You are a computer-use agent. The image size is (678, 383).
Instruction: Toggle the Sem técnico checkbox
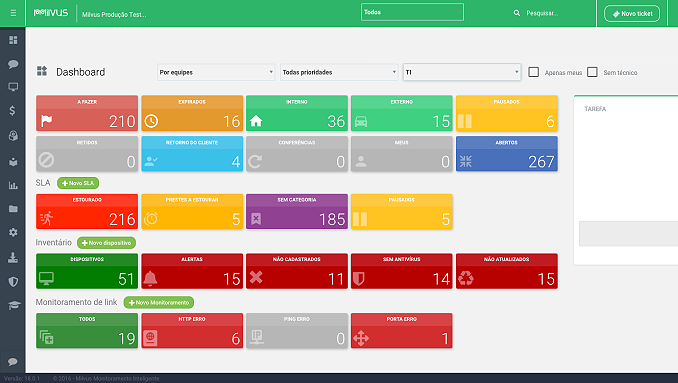pyautogui.click(x=592, y=72)
